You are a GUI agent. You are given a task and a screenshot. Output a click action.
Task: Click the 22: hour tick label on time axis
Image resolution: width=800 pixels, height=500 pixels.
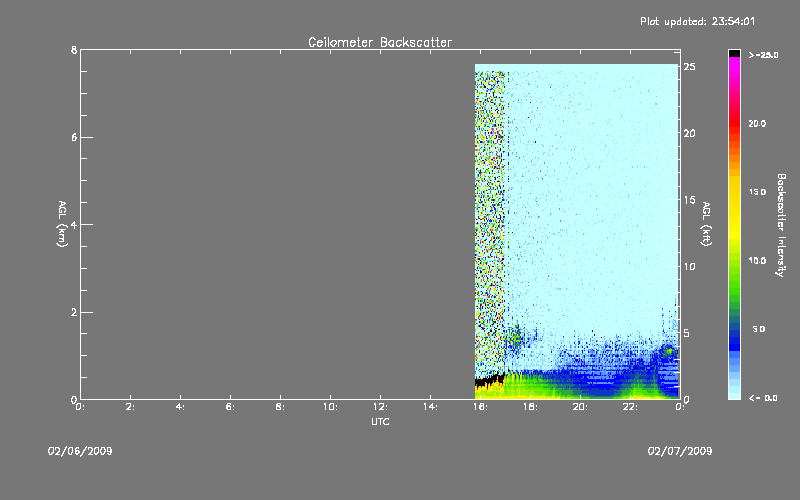630,407
